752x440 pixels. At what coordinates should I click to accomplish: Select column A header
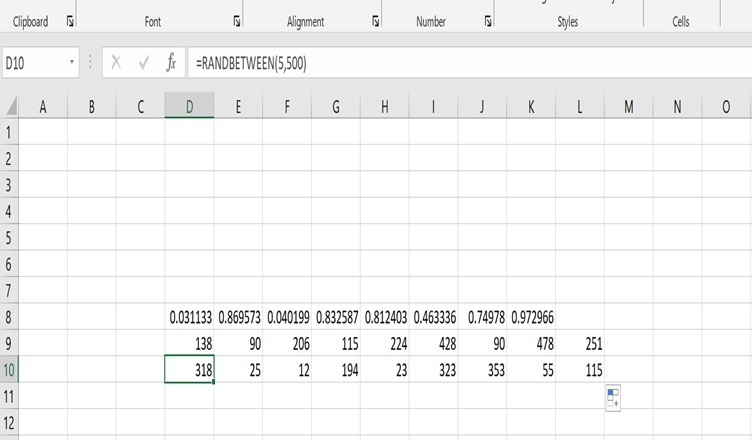(x=43, y=107)
